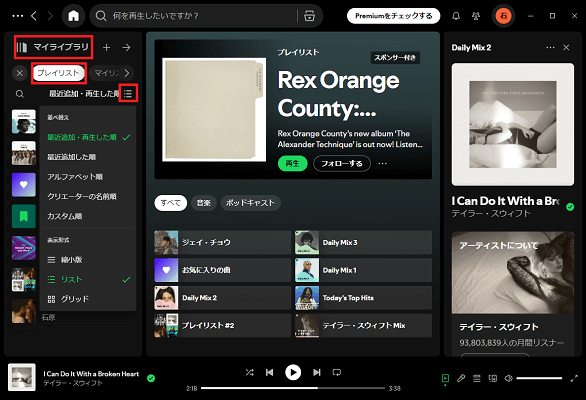
Task: Switch view to リスト
Action: point(88,280)
